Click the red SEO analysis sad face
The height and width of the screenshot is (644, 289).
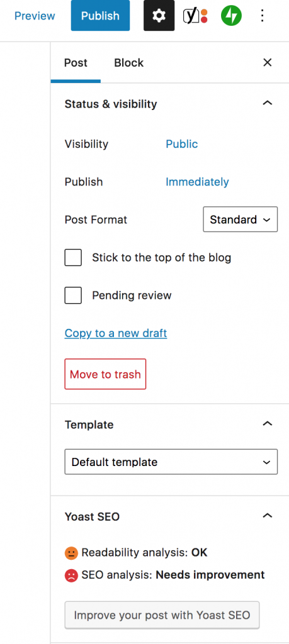tap(71, 575)
